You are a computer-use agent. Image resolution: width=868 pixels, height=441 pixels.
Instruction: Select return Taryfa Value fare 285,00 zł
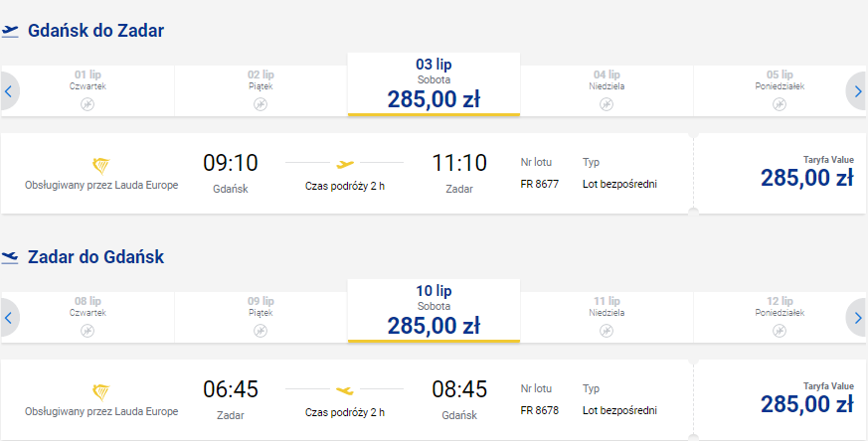(781, 399)
